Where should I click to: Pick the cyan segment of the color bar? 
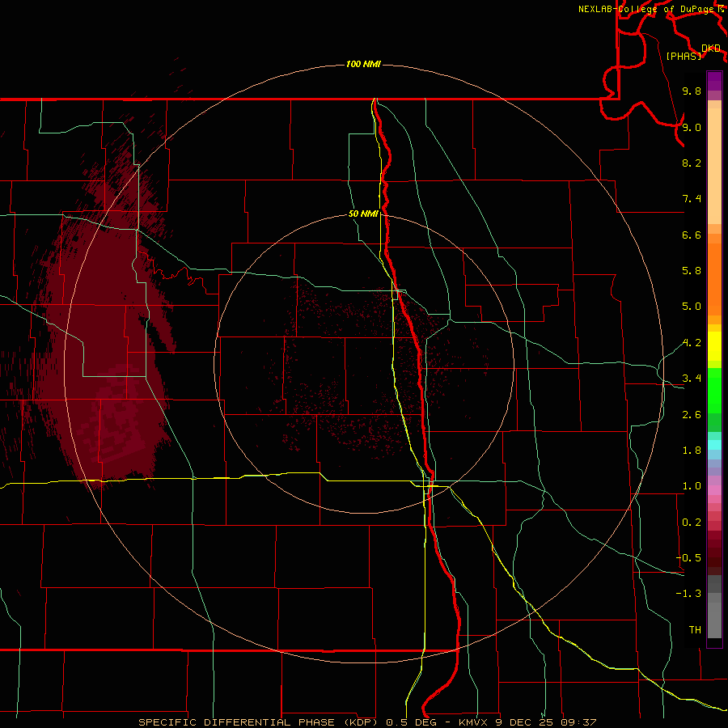click(x=714, y=445)
